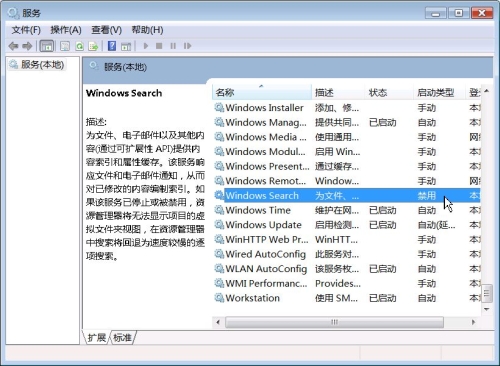Click the Forward arrow toolbar icon
The image size is (500, 366).
click(27, 46)
